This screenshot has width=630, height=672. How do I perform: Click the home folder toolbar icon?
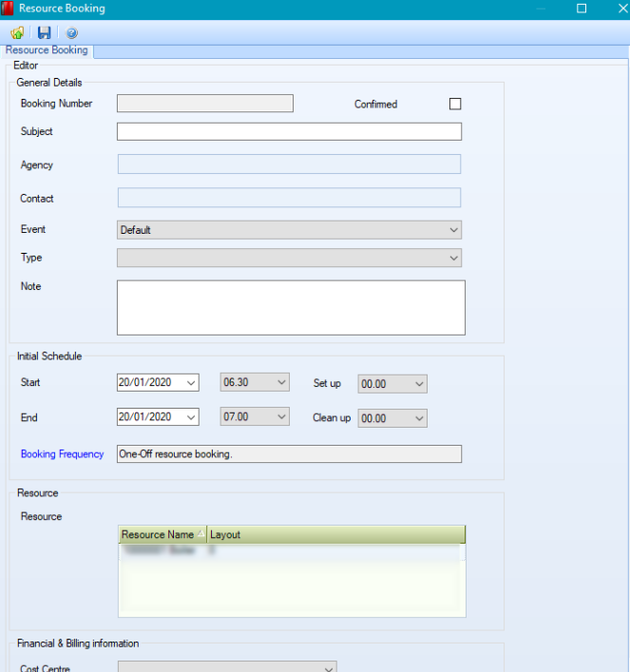pyautogui.click(x=17, y=33)
